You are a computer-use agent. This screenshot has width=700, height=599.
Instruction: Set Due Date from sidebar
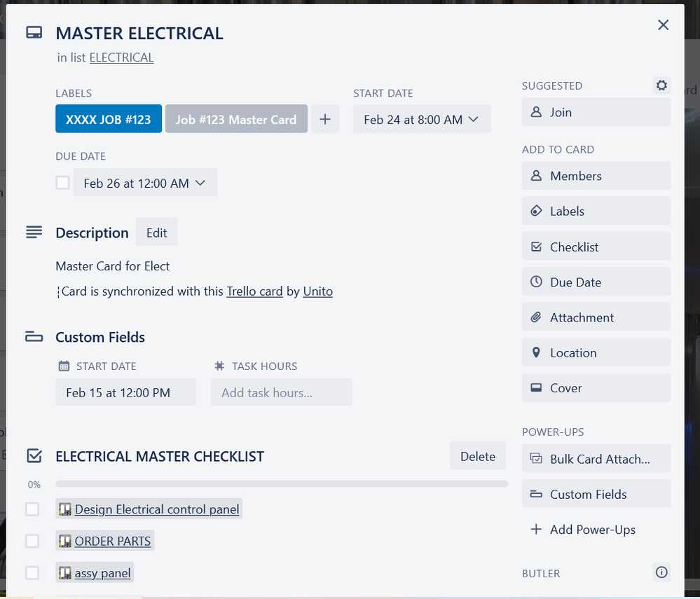pos(596,282)
